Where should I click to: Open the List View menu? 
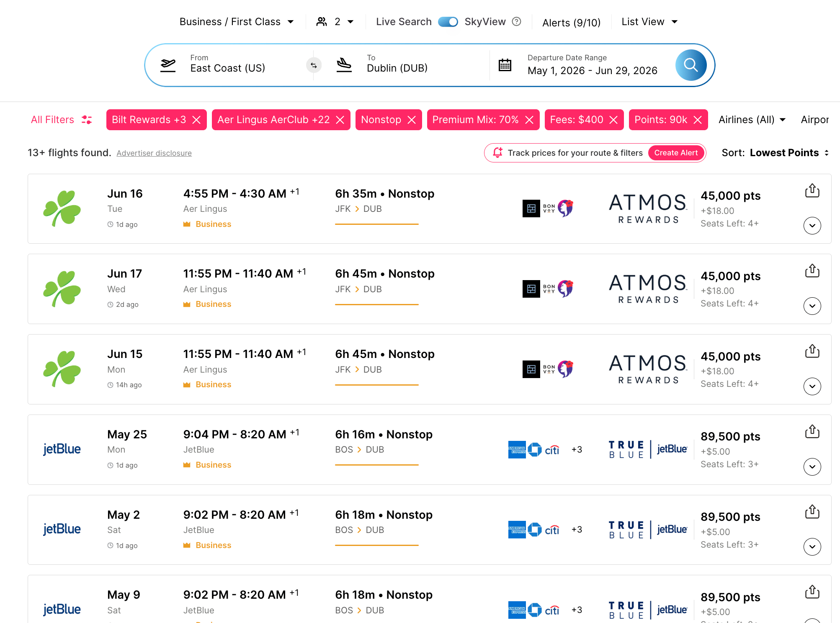pos(649,22)
